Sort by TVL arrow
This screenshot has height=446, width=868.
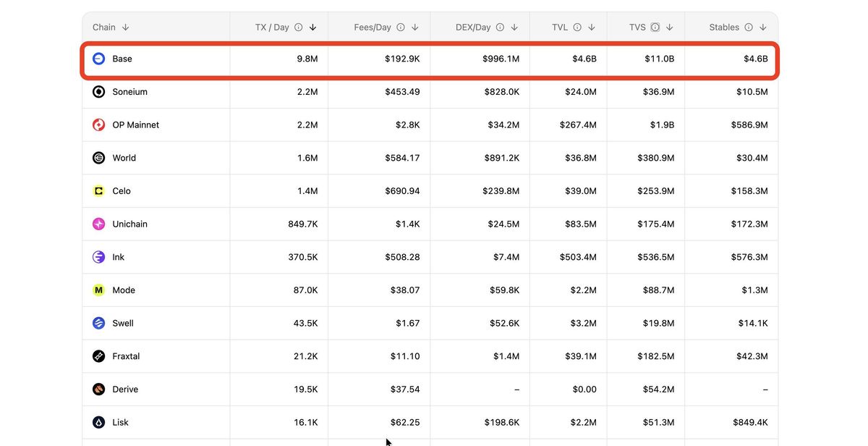[x=592, y=28]
